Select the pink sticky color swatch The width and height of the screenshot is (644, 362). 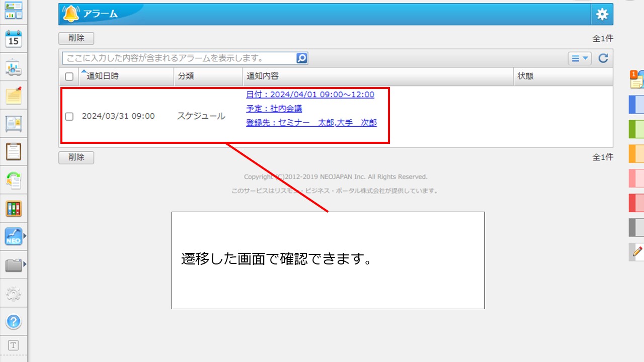[x=636, y=178]
